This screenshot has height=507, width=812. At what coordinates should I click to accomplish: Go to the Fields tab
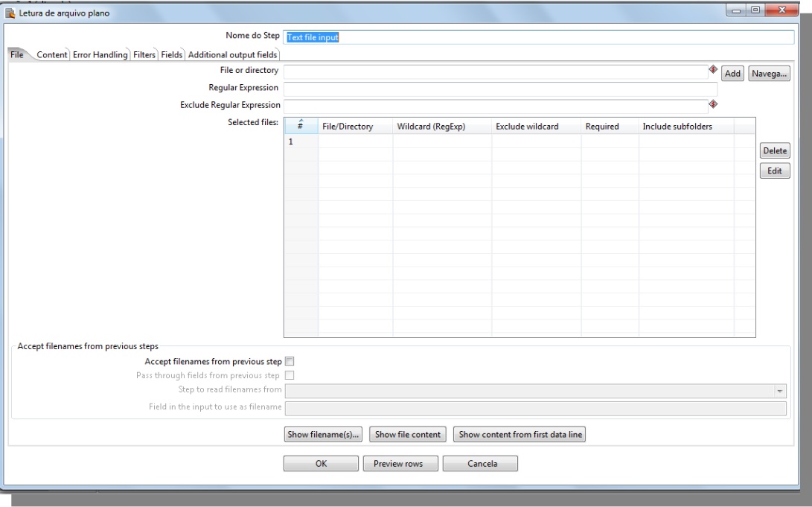(172, 54)
